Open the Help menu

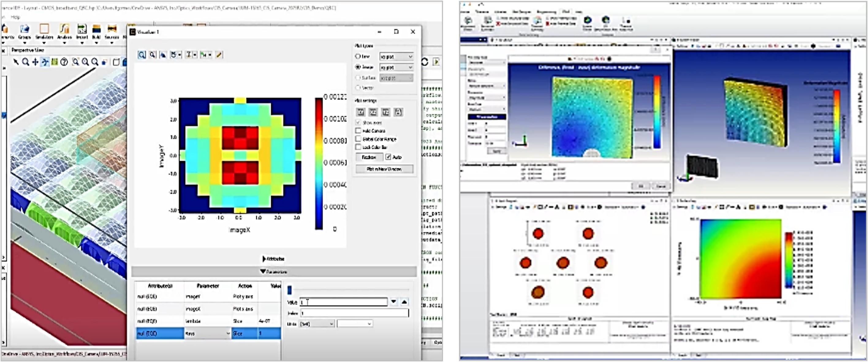tap(15, 17)
